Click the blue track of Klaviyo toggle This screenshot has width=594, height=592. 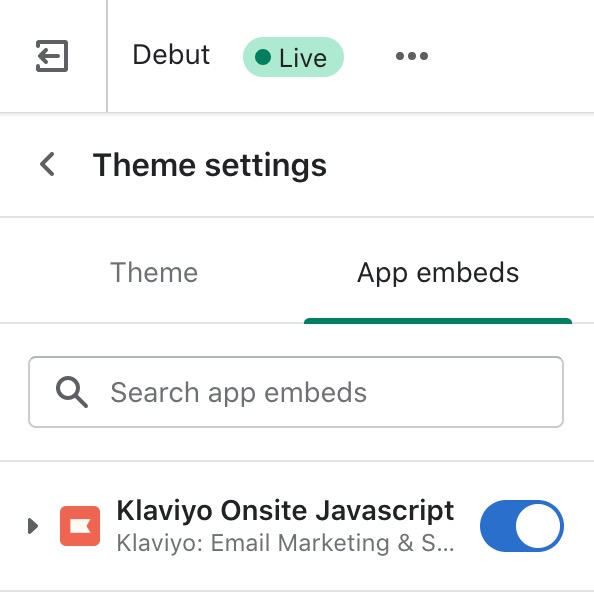point(497,526)
